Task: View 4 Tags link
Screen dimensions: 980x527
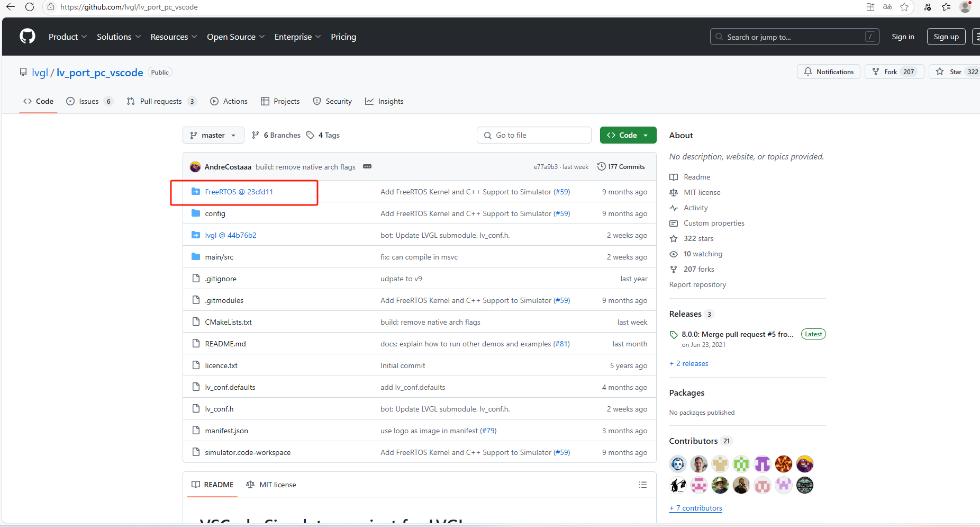Action: [x=323, y=135]
